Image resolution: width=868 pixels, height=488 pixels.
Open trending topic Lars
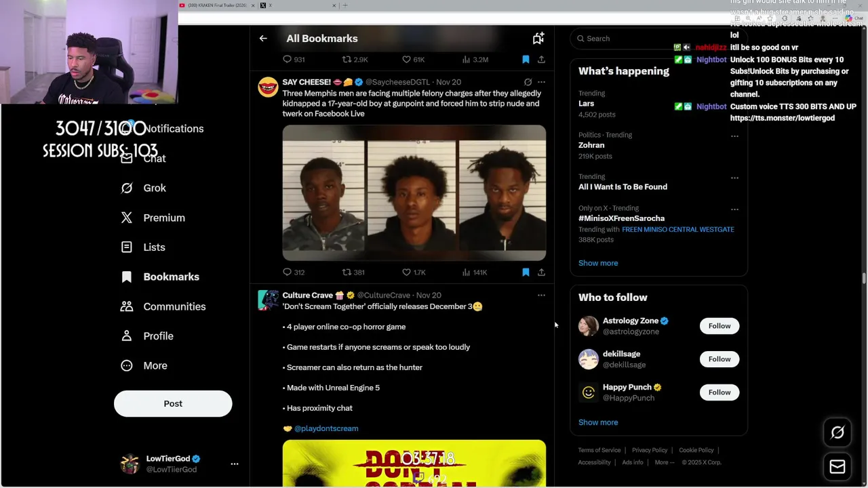(587, 104)
